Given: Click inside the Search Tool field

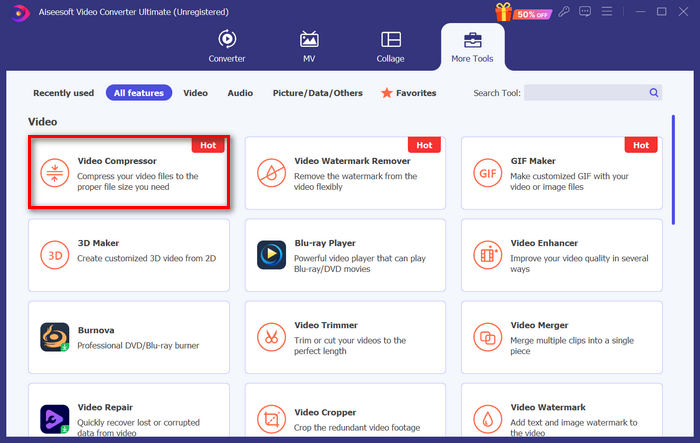Looking at the screenshot, I should coord(593,92).
